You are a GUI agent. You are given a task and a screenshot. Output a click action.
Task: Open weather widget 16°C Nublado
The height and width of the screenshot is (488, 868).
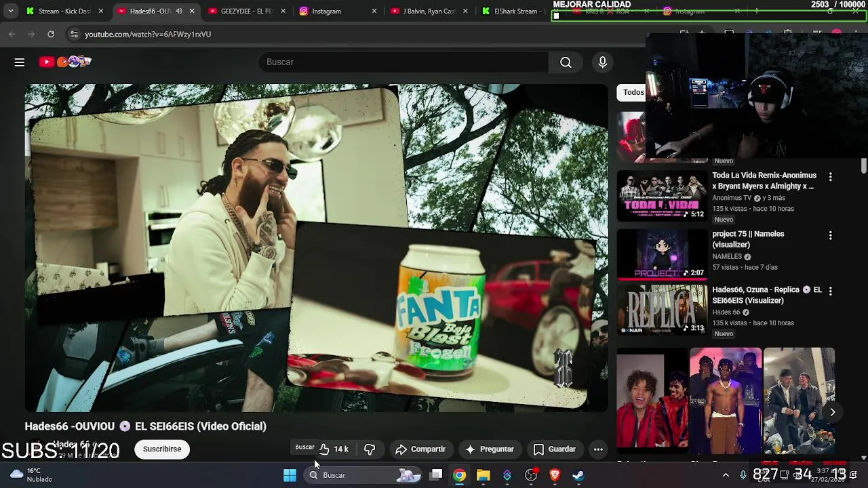point(32,475)
